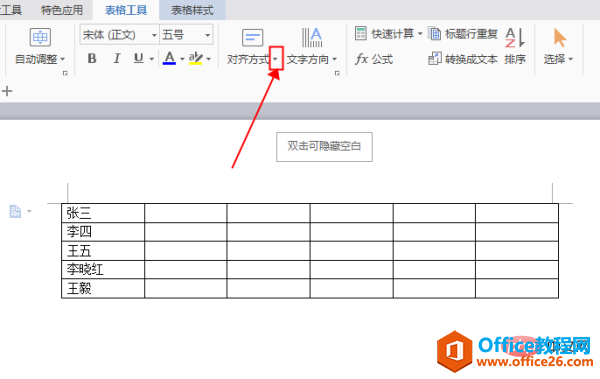Click the page icon left of the table
Image resolution: width=600 pixels, height=379 pixels.
point(15,211)
